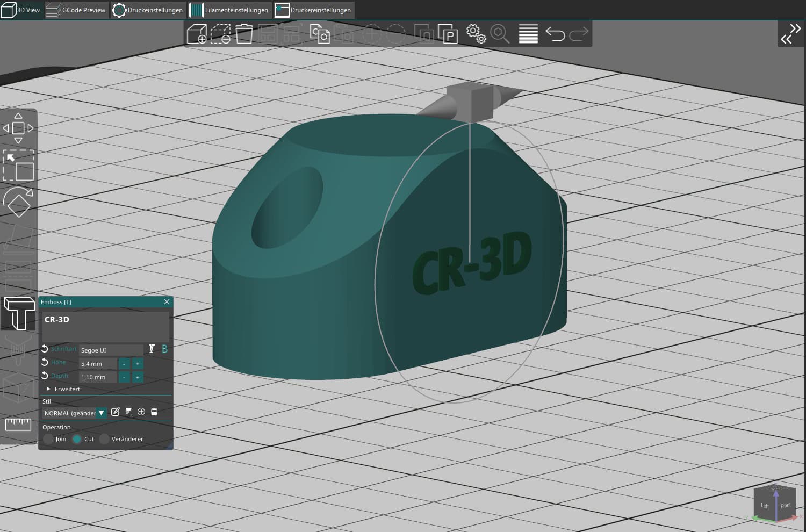Image resolution: width=806 pixels, height=532 pixels.
Task: Select the Join operation radio button
Action: (48, 439)
